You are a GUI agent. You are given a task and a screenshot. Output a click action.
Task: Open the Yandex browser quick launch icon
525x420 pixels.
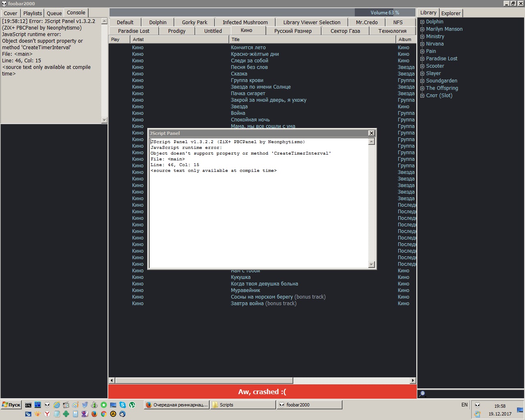click(47, 414)
